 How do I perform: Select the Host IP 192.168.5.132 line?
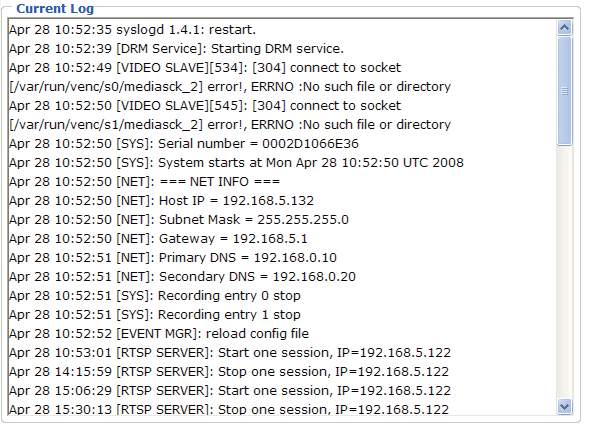[161, 201]
